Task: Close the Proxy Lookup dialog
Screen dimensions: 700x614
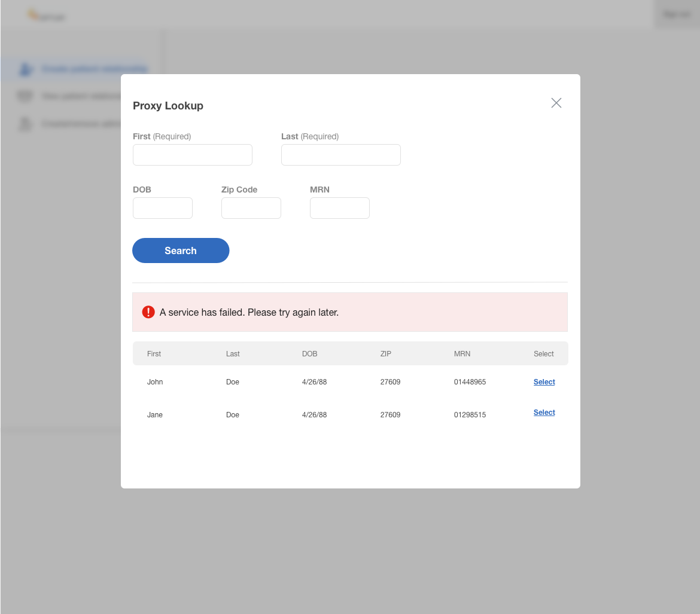Action: pyautogui.click(x=556, y=103)
